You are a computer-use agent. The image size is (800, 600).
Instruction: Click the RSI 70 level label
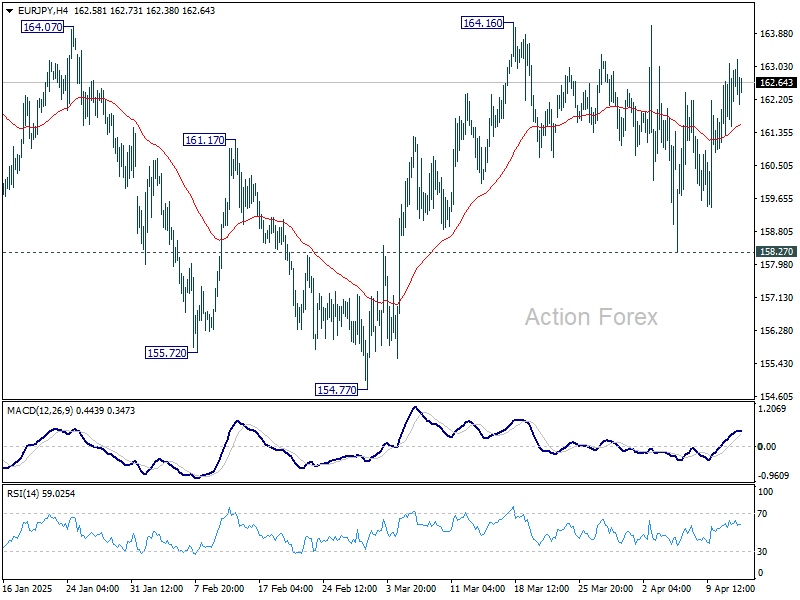762,514
